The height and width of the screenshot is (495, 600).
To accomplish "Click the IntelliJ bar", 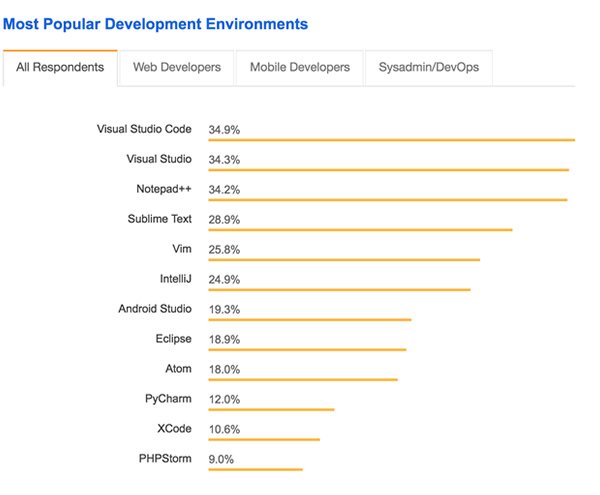I will (339, 290).
